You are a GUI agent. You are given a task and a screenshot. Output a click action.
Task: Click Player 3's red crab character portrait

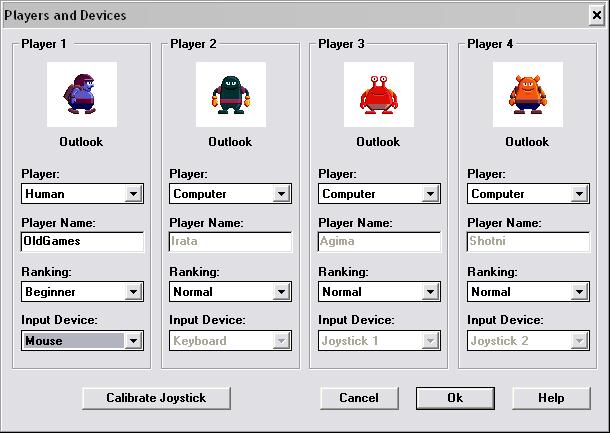(x=379, y=94)
